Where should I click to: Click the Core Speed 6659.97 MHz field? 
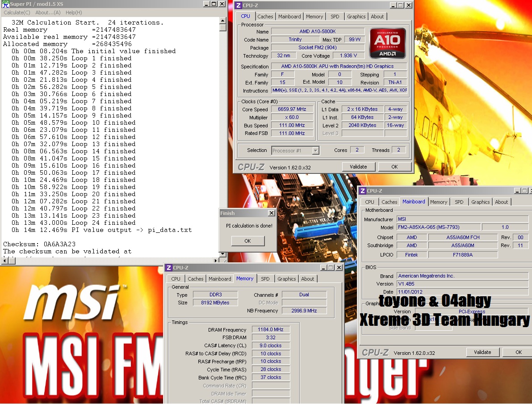pos(292,109)
